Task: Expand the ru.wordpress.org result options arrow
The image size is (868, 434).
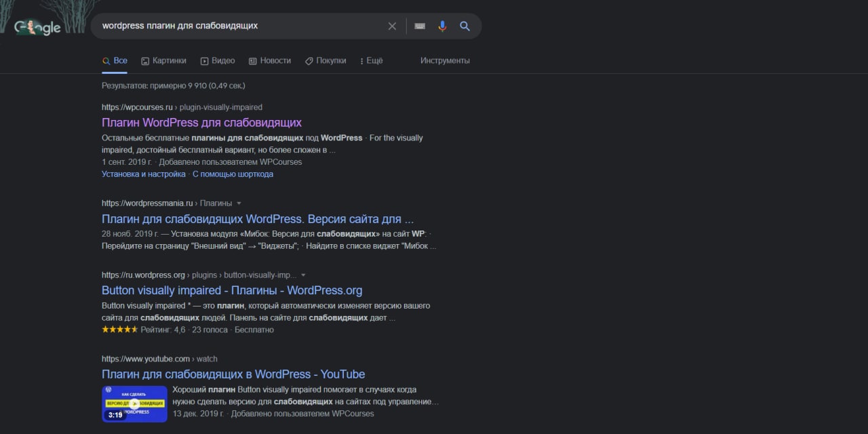Action: coord(303,275)
